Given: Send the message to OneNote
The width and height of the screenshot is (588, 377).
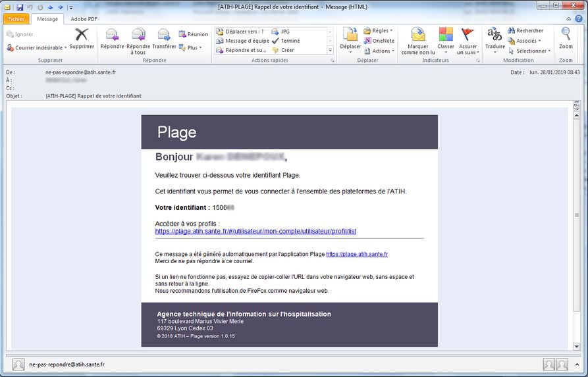Looking at the screenshot, I should click(379, 41).
